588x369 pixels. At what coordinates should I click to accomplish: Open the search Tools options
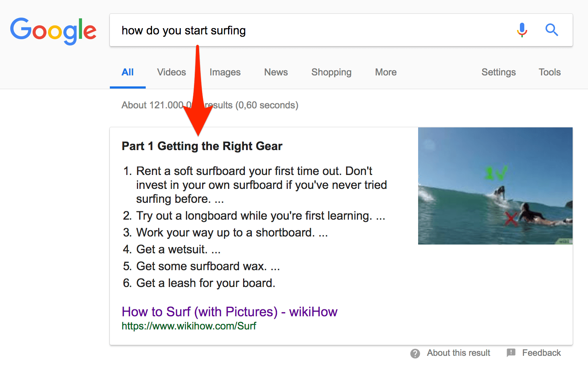[550, 72]
